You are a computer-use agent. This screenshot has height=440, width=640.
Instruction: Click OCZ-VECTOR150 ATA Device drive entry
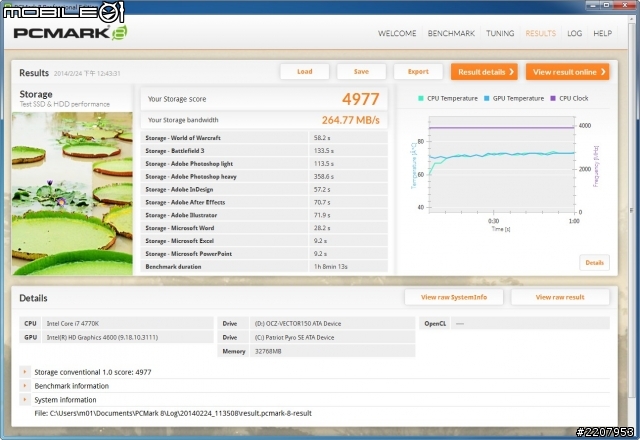tap(298, 323)
